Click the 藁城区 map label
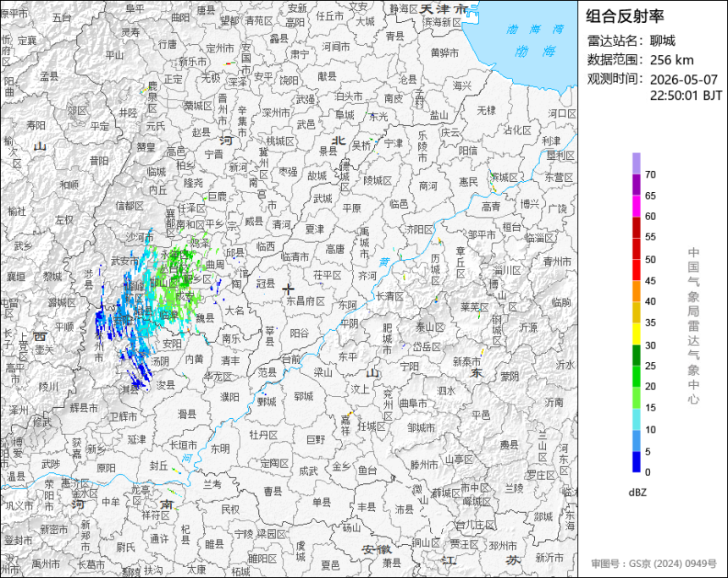 coord(198,106)
